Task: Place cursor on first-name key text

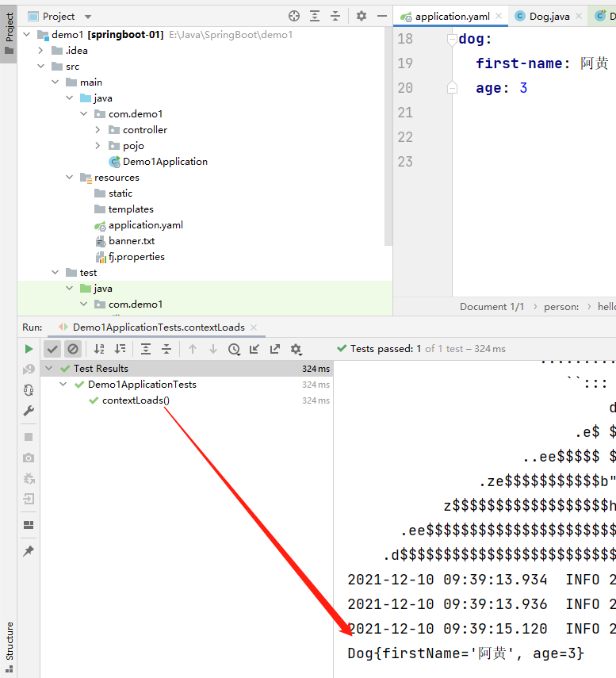Action: [518, 63]
